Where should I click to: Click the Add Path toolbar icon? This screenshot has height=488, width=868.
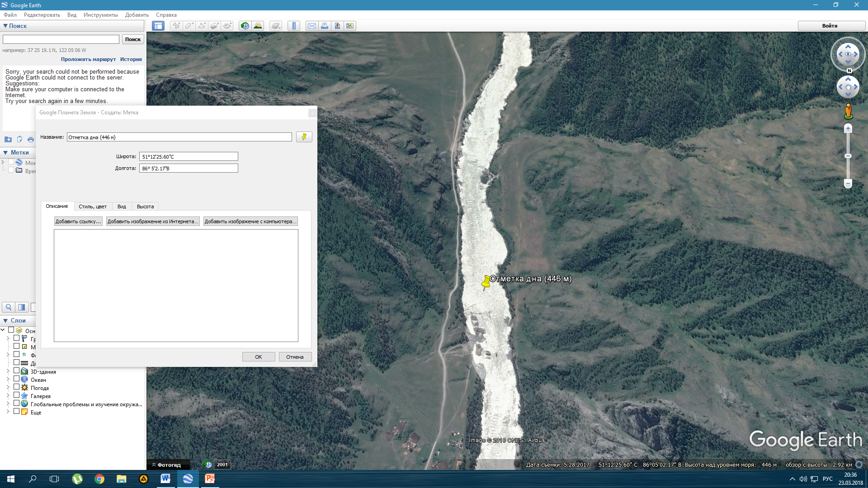point(202,26)
